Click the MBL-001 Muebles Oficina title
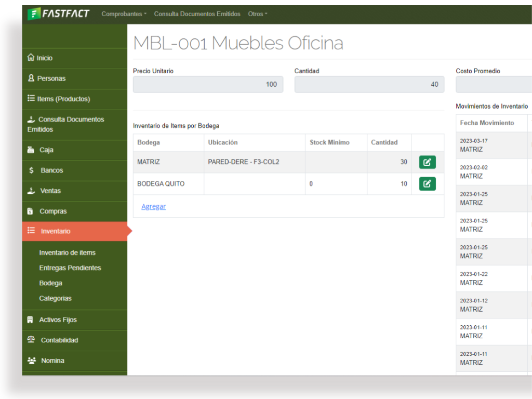Image resolution: width=532 pixels, height=399 pixels. click(x=238, y=43)
